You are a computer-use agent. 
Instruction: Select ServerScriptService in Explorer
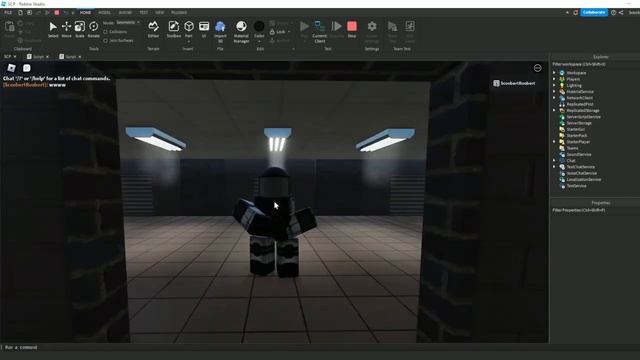[x=583, y=117]
